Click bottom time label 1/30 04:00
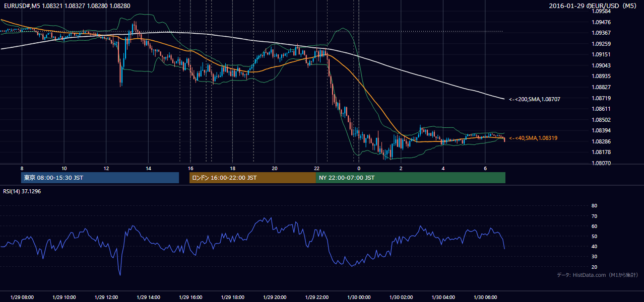The image size is (644, 302). click(x=443, y=297)
